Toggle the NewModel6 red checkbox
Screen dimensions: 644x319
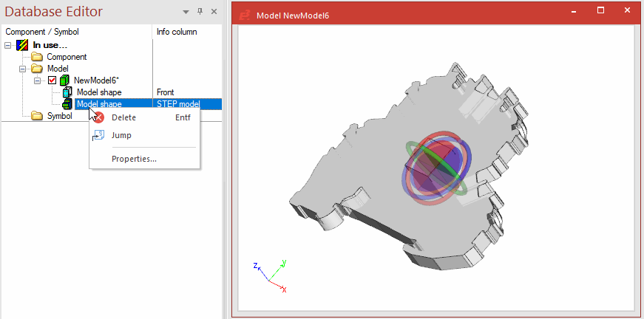coord(52,80)
